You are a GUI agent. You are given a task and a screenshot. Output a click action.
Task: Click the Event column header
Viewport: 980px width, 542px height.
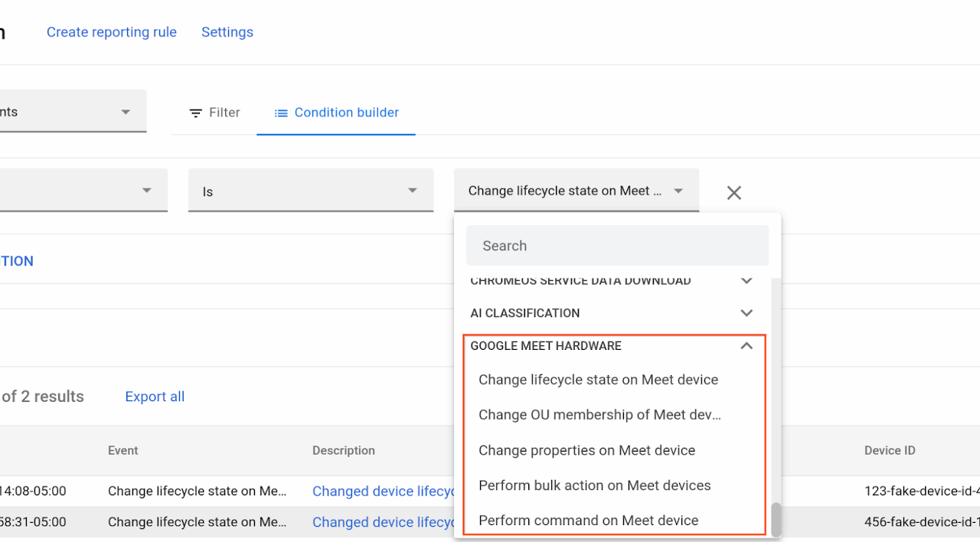click(x=122, y=450)
